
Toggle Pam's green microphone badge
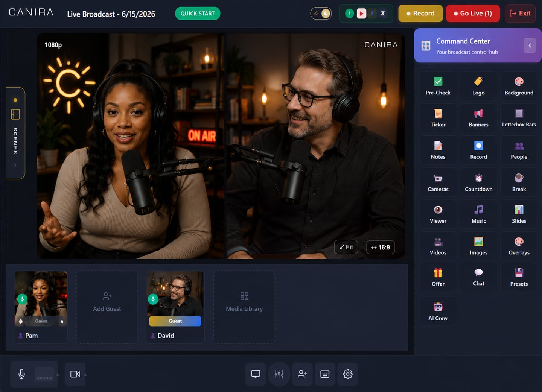(x=22, y=299)
